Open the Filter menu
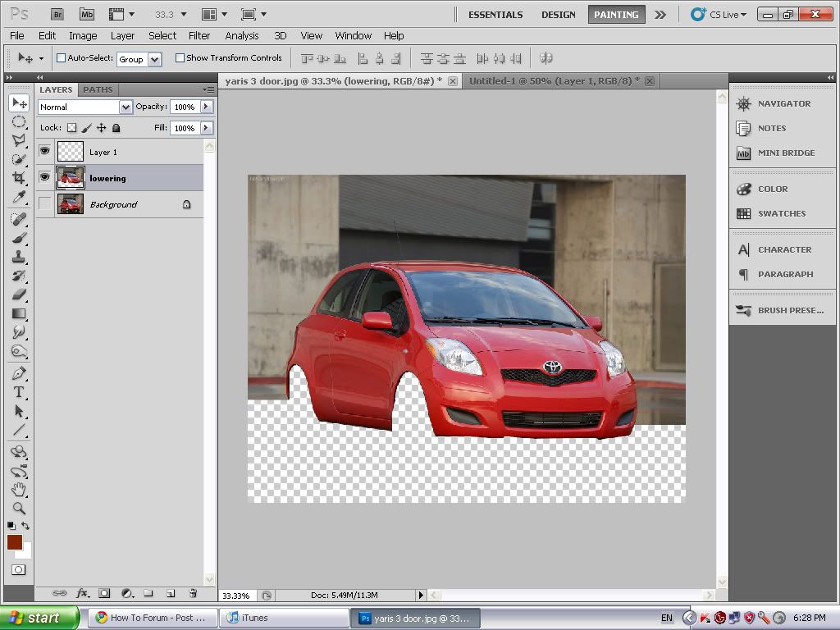 (199, 35)
